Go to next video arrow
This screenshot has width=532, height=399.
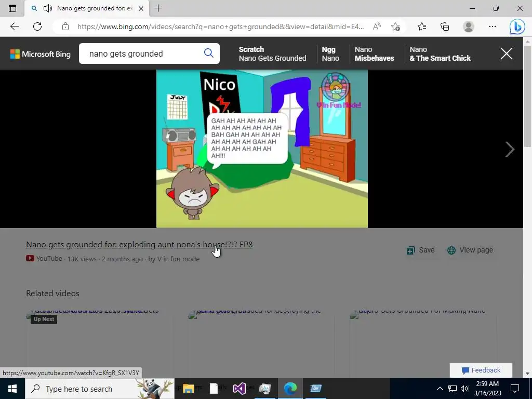click(510, 149)
